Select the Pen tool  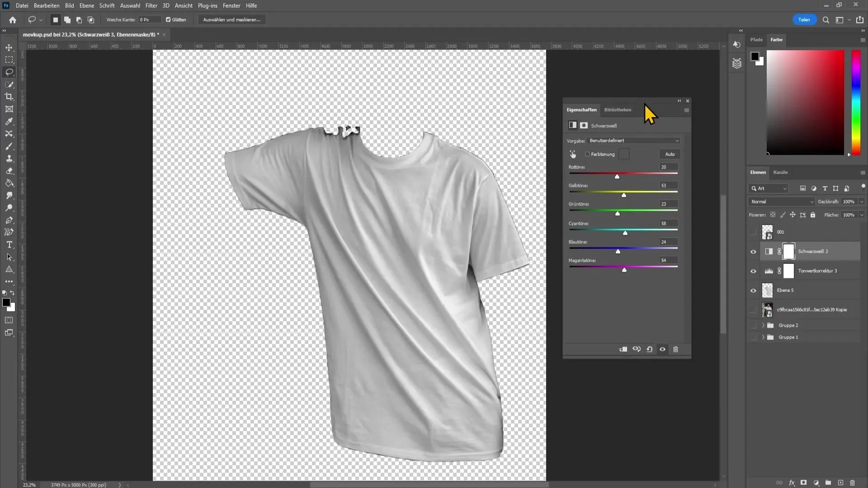pos(9,220)
